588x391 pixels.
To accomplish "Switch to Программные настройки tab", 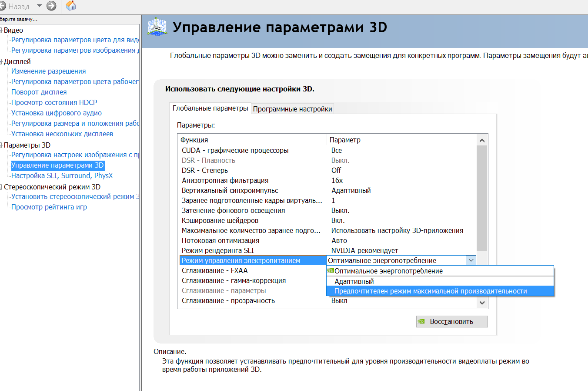I will click(x=292, y=109).
